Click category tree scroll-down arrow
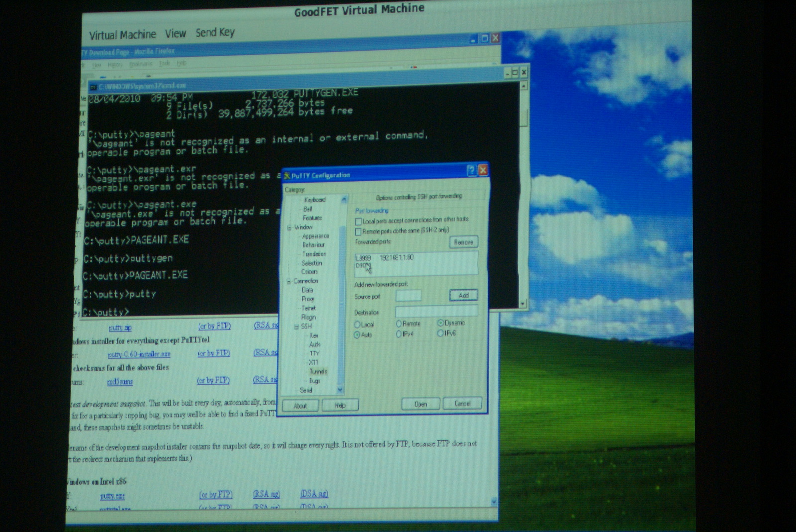 tap(340, 390)
